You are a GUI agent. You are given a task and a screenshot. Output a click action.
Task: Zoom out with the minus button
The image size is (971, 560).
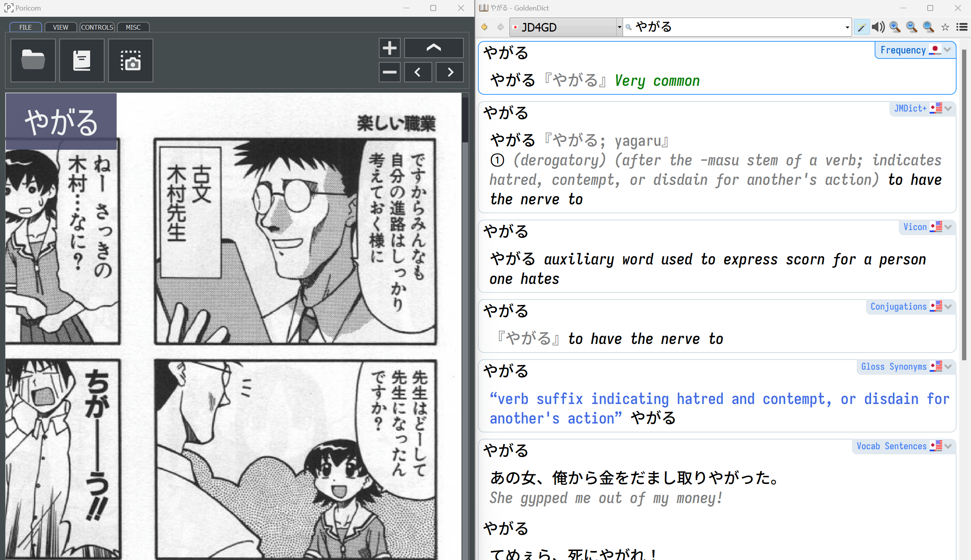coord(389,72)
